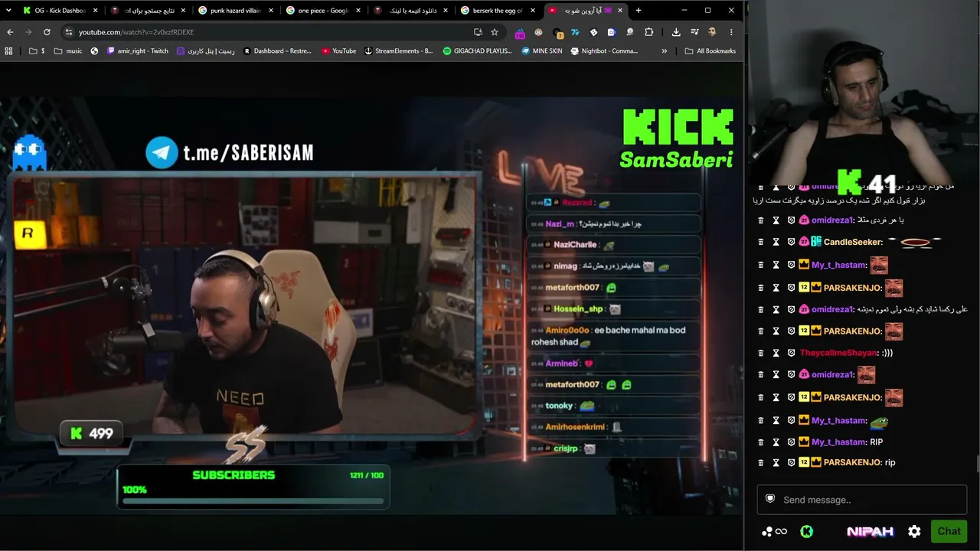Open the Chrome profile avatar

(712, 32)
